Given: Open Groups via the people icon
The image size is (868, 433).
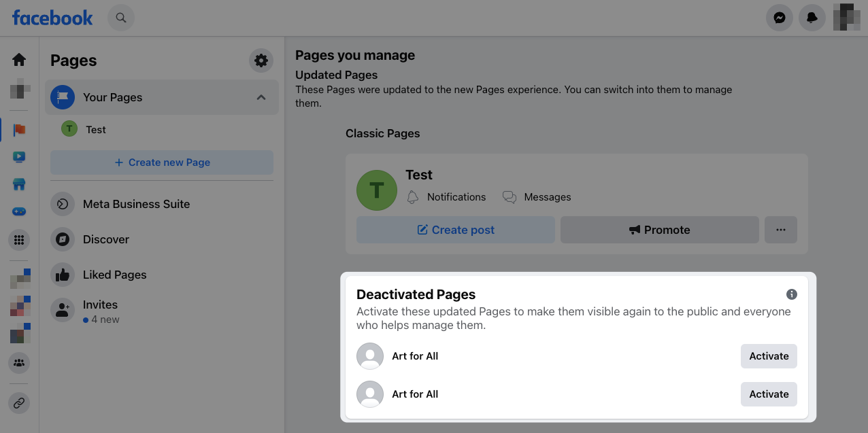Looking at the screenshot, I should pyautogui.click(x=18, y=363).
